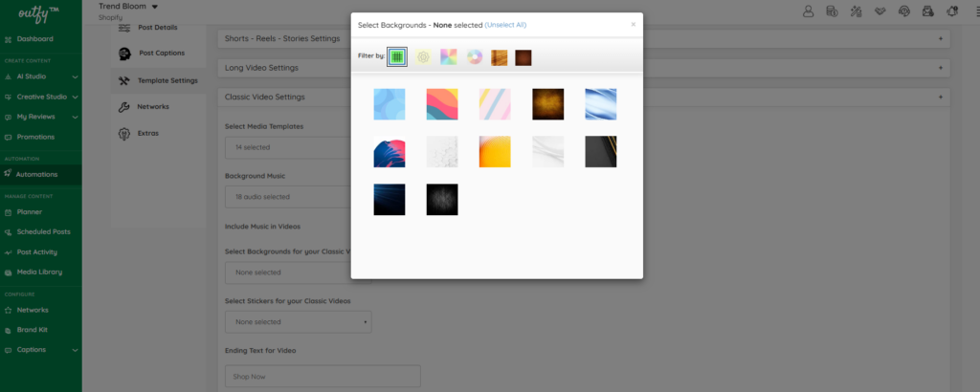
Task: Select the light wood texture filter
Action: tap(499, 57)
